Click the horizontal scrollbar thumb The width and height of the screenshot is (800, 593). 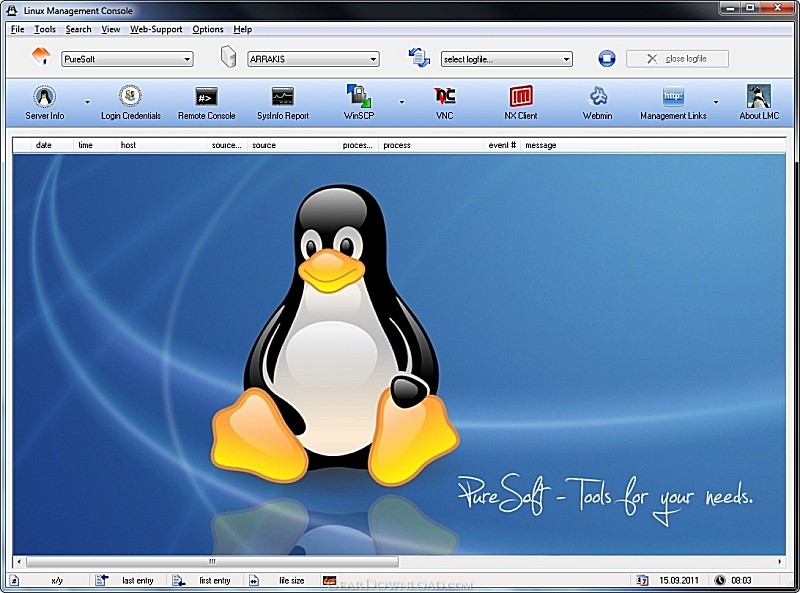(x=212, y=561)
